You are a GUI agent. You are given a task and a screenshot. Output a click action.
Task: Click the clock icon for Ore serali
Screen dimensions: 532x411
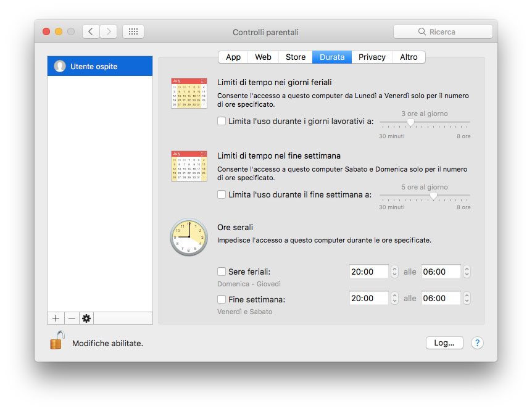pos(189,237)
